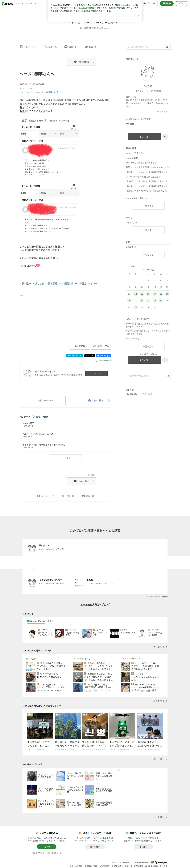Click 申し込む for celebrity blog

143,846
